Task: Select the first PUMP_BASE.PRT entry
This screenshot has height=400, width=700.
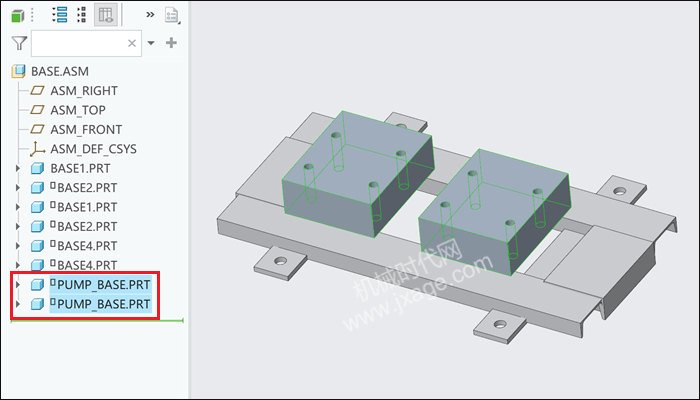Action: tap(100, 284)
